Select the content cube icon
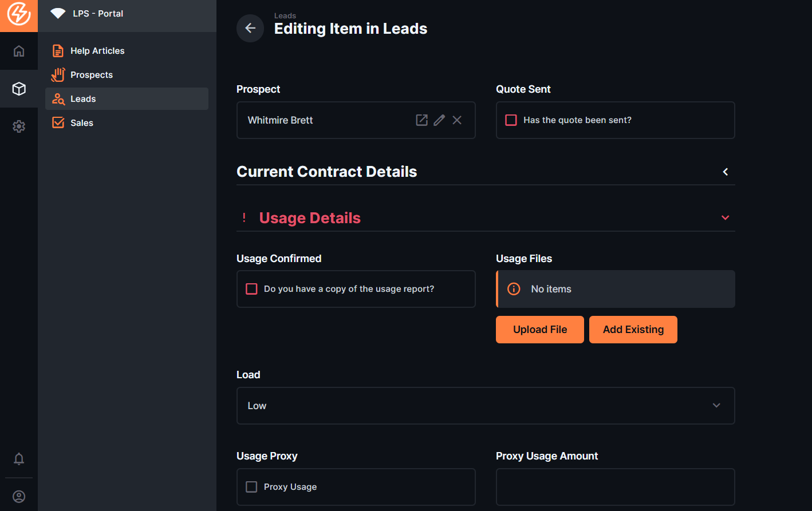This screenshot has width=812, height=511. click(x=19, y=89)
